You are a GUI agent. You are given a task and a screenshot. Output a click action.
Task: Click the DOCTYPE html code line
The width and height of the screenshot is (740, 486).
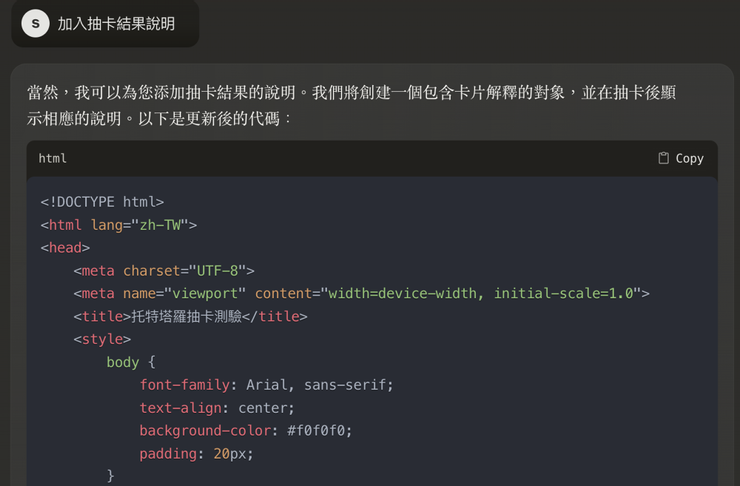[x=102, y=201]
